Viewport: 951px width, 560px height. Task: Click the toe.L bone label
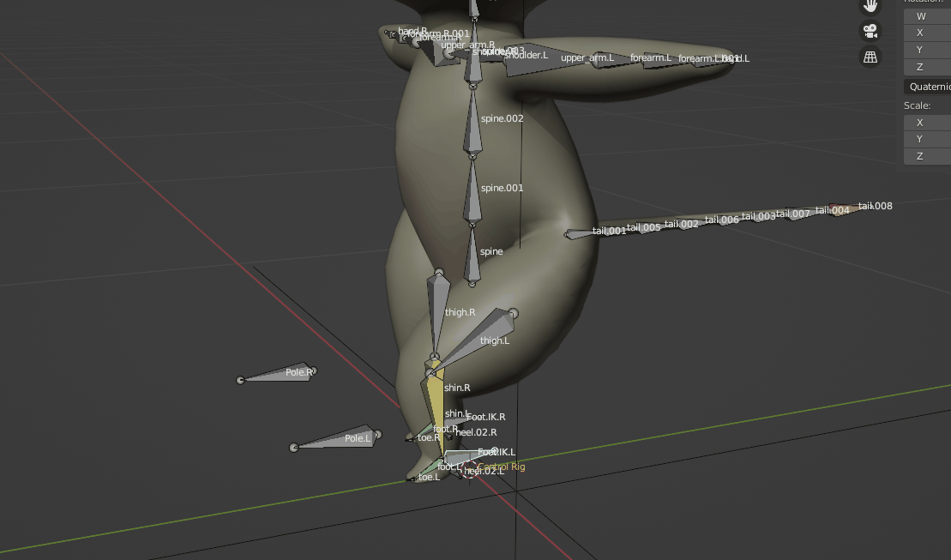[x=429, y=477]
